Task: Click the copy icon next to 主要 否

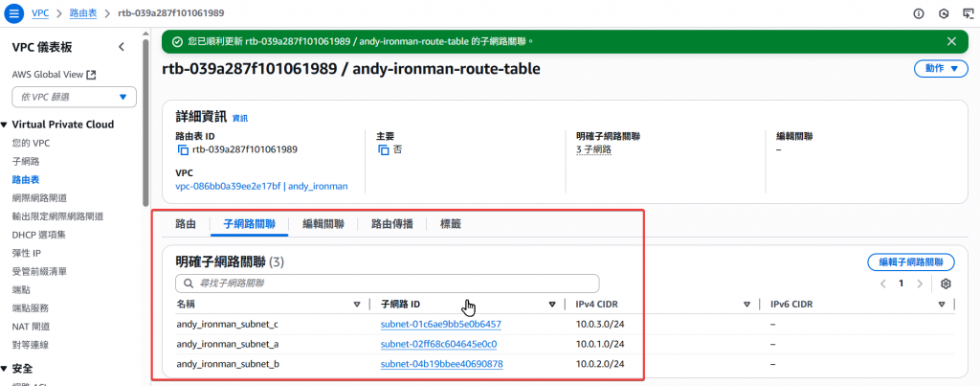Action: (384, 149)
